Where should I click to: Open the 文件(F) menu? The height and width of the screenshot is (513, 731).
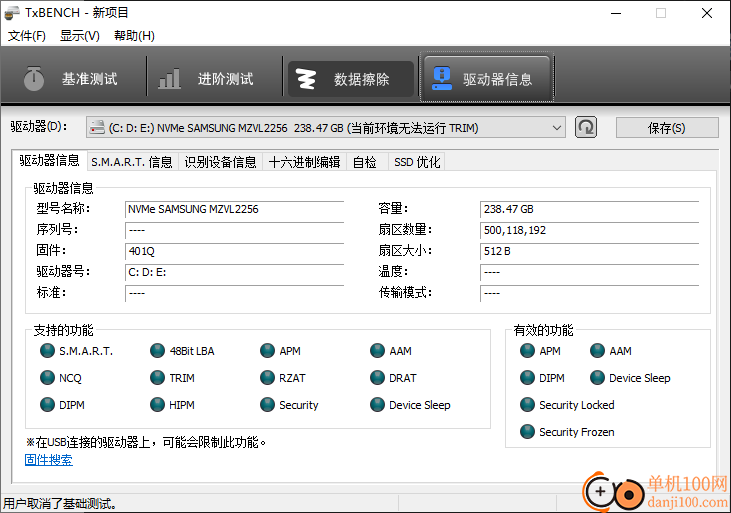pyautogui.click(x=27, y=35)
